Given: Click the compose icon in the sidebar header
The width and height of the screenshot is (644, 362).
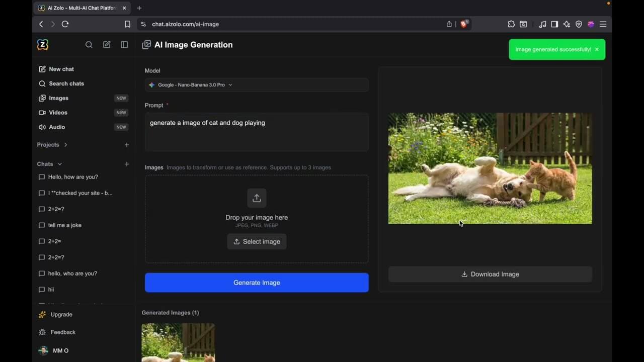Looking at the screenshot, I should click(x=107, y=45).
